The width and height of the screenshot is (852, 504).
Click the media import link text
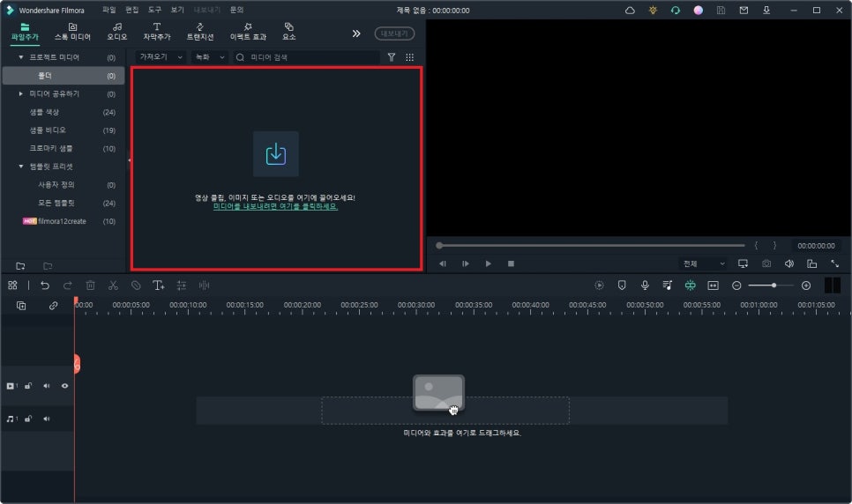pyautogui.click(x=275, y=206)
